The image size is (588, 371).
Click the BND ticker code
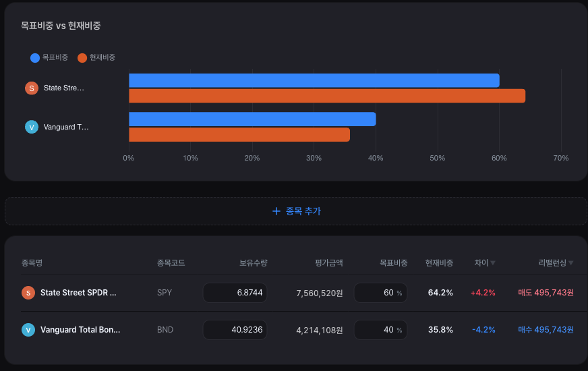pyautogui.click(x=165, y=330)
